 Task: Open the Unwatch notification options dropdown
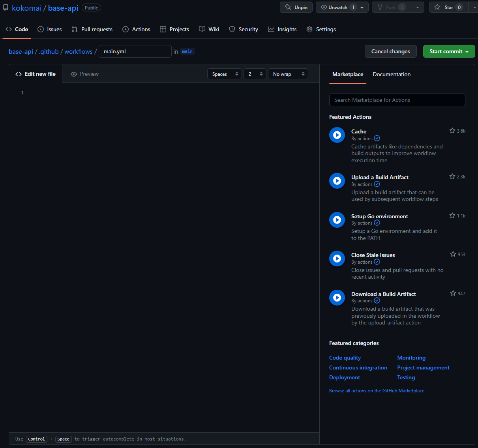click(x=362, y=7)
